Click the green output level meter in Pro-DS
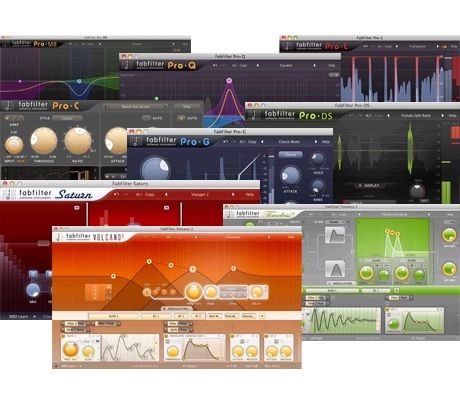Image resolution: width=460 pixels, height=416 pixels. click(x=446, y=192)
